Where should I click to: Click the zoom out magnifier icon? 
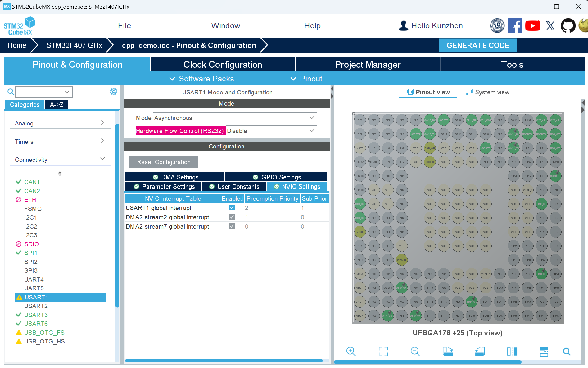click(x=415, y=351)
